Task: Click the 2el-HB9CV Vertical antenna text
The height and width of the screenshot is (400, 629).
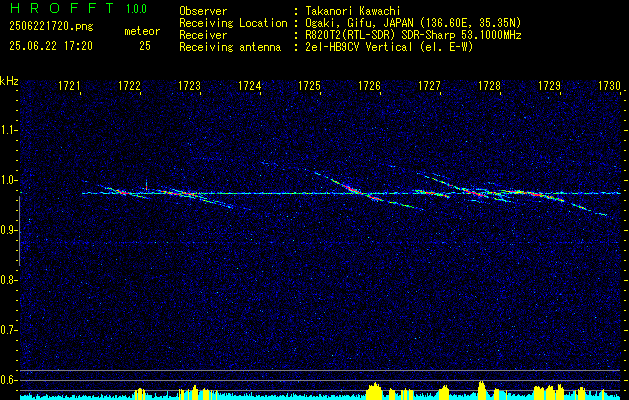Action: (x=389, y=47)
